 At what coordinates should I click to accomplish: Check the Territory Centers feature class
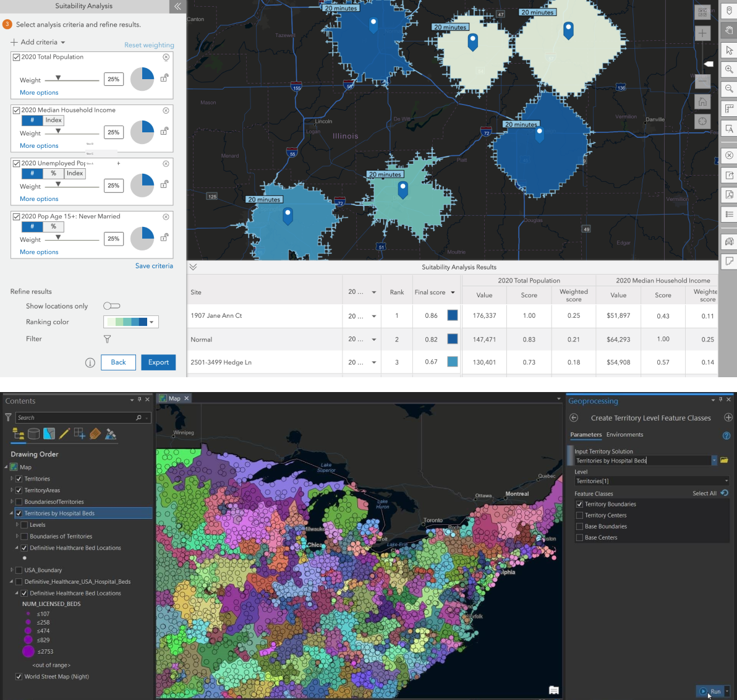point(579,514)
